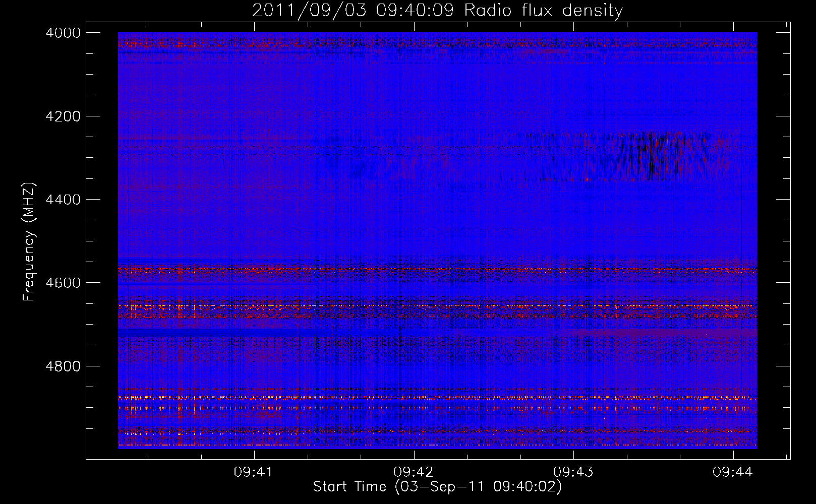Viewport: 816px width, 504px height.
Task: Click the "Start Time (03-Sep-11 09:40:02)" label
Action: pyautogui.click(x=437, y=487)
